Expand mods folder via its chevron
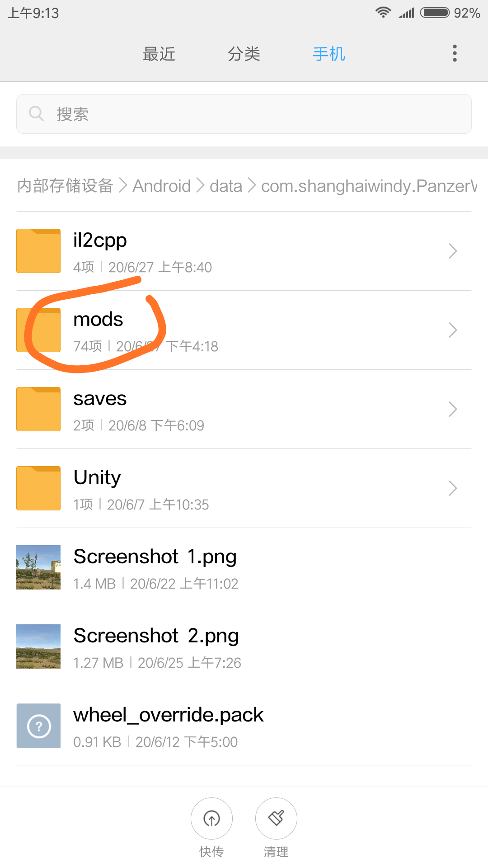Screen dimensions: 488x868 click(453, 330)
